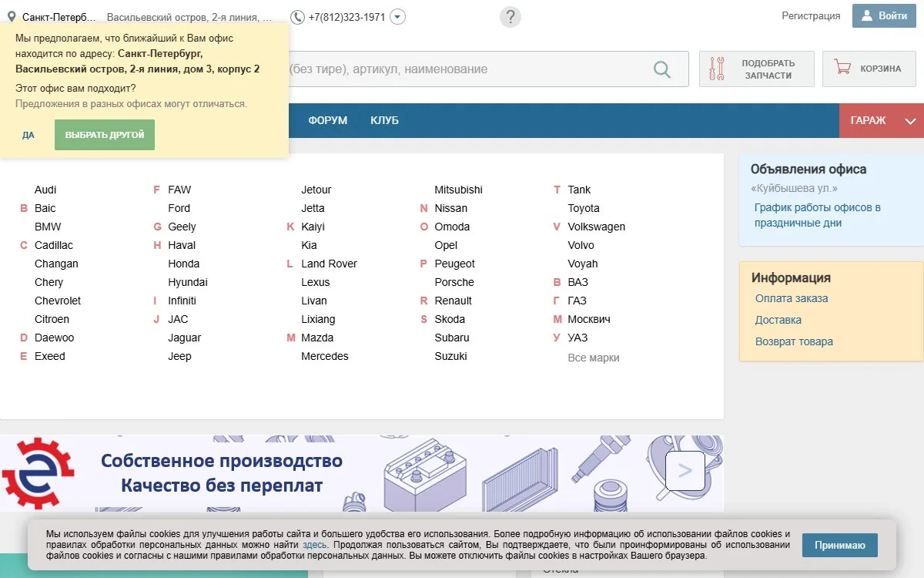Select the Volvo brand

[581, 245]
